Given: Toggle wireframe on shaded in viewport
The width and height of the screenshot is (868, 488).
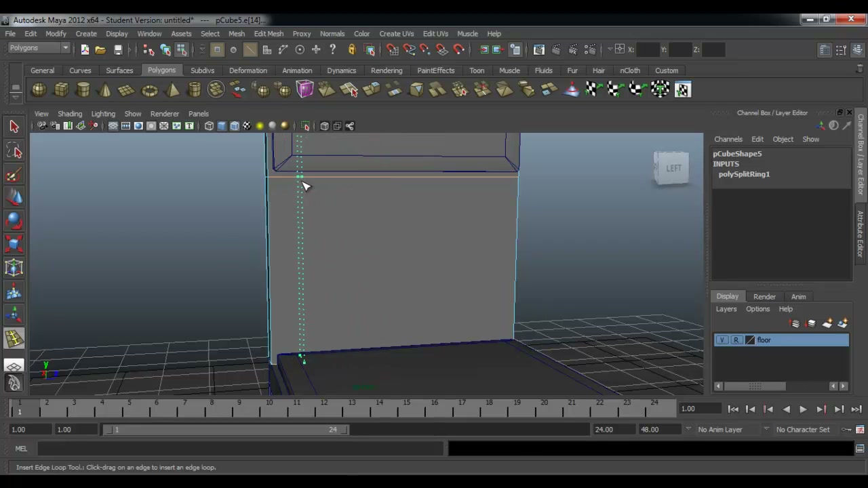Looking at the screenshot, I should pyautogui.click(x=234, y=126).
